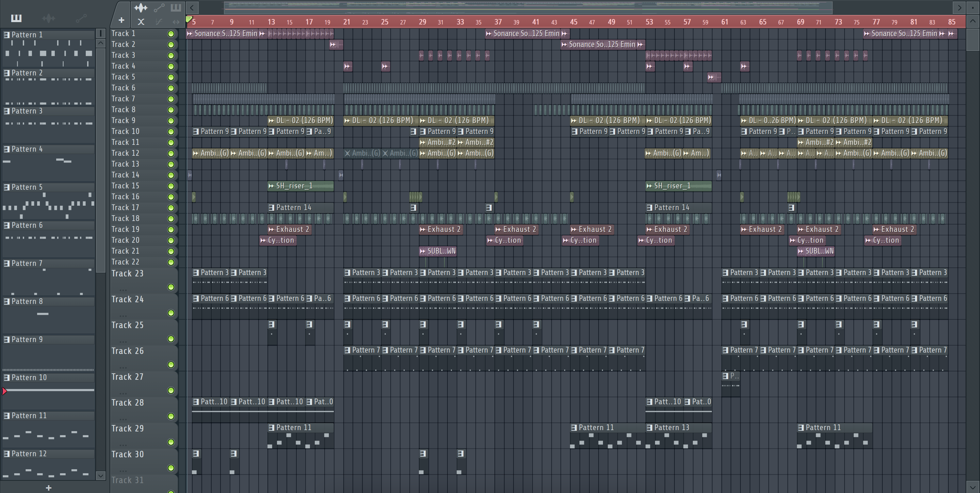Click the SUBL..WN clip at bar 29
This screenshot has width=980, height=493.
(438, 251)
